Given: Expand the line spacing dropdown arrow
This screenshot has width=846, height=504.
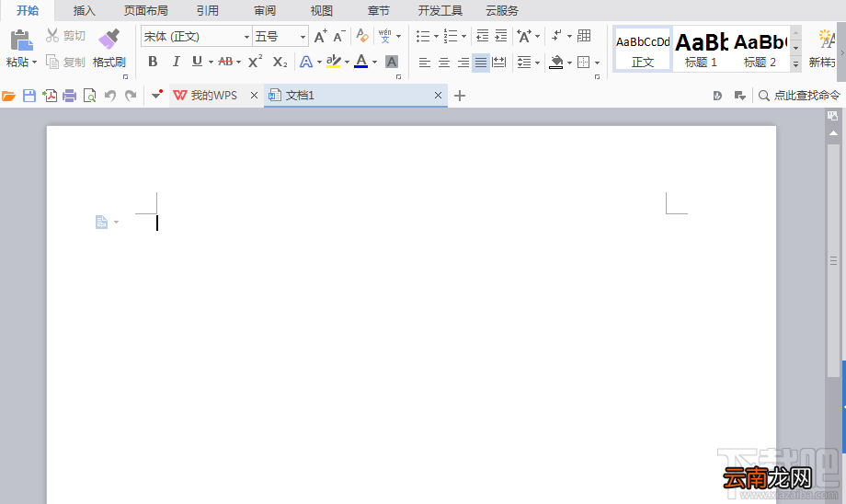Looking at the screenshot, I should coord(537,63).
